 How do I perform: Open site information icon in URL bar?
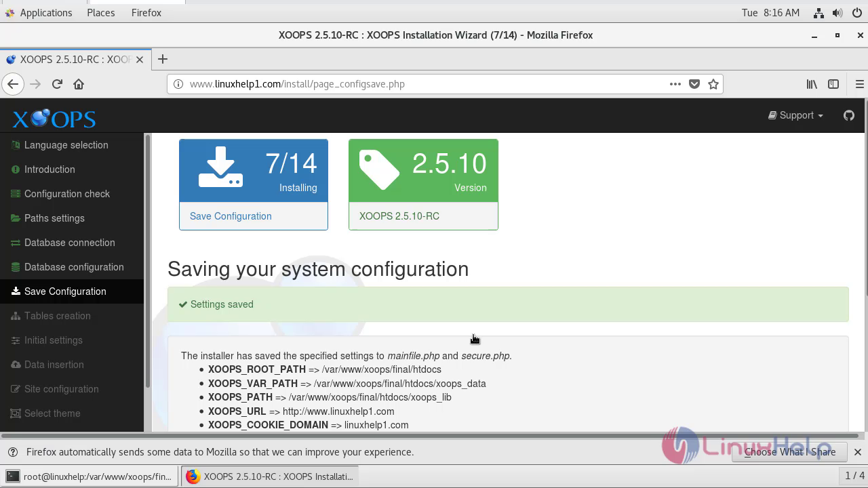tap(178, 84)
